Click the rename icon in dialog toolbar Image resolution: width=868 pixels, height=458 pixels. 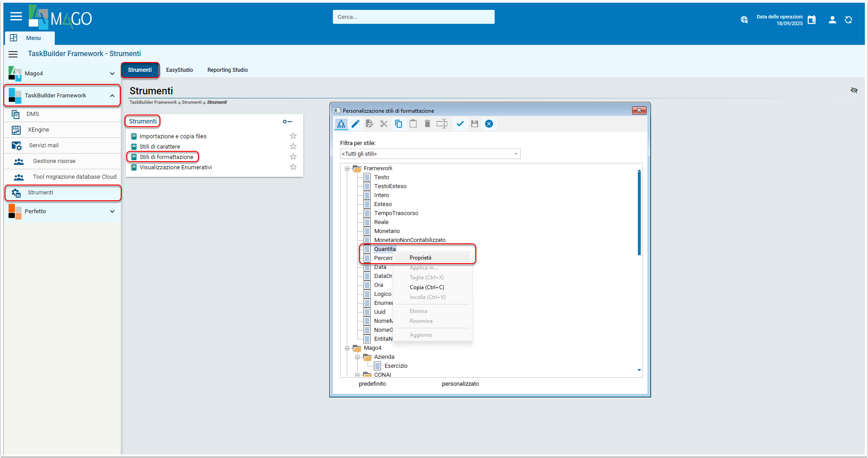[x=442, y=124]
